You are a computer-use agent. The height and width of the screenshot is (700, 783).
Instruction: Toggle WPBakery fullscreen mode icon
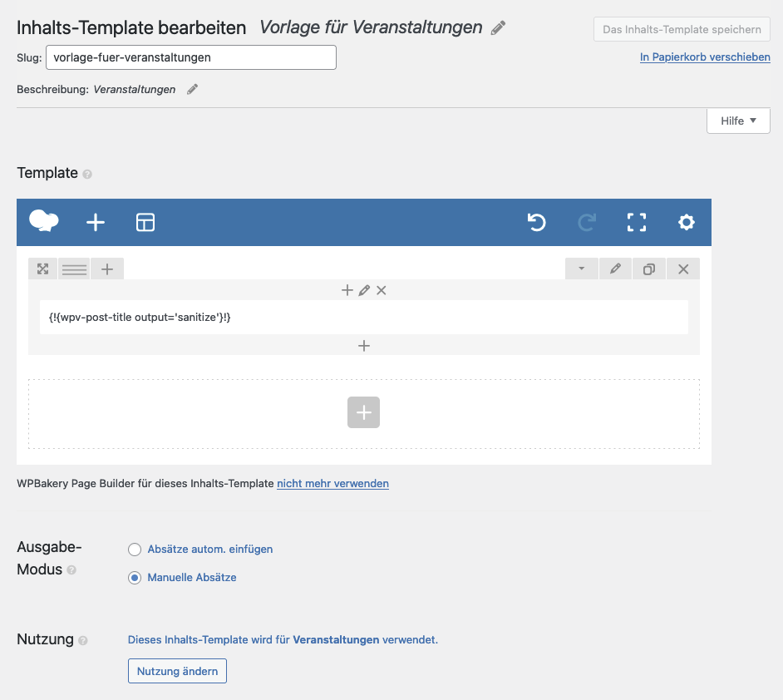click(x=637, y=222)
